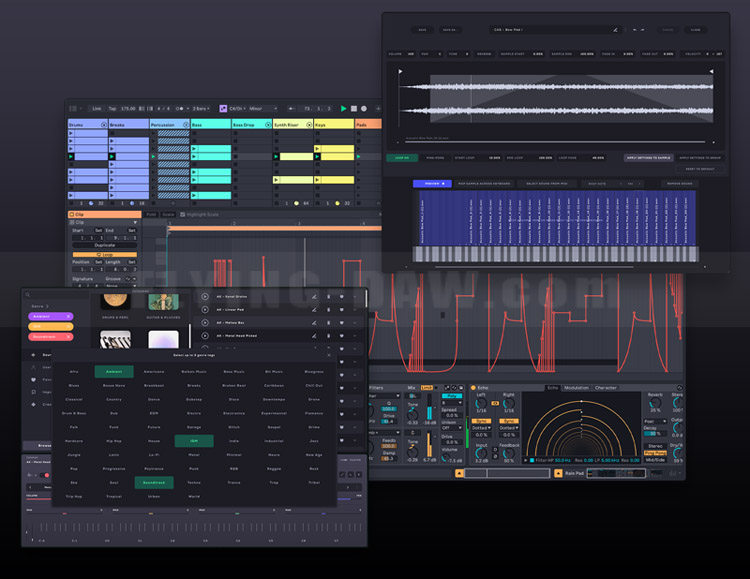
Task: Click the Tap tempo button
Action: [112, 109]
